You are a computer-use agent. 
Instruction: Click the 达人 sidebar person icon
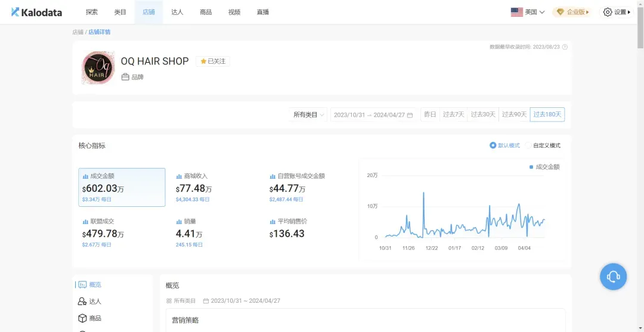pyautogui.click(x=82, y=302)
